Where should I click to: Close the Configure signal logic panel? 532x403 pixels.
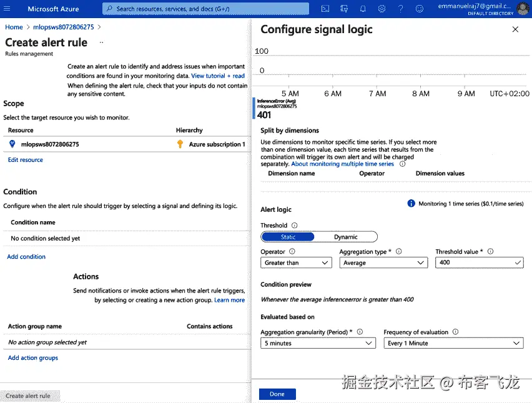tap(515, 29)
